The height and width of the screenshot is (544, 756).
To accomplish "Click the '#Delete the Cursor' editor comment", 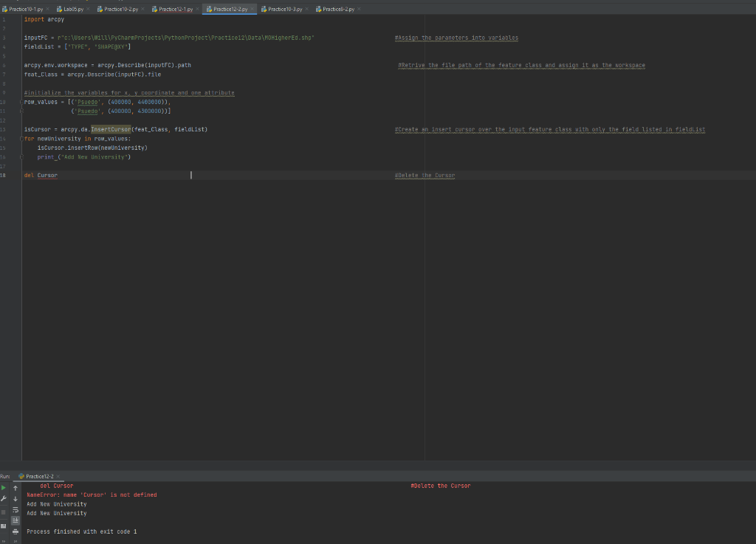I will (x=425, y=176).
